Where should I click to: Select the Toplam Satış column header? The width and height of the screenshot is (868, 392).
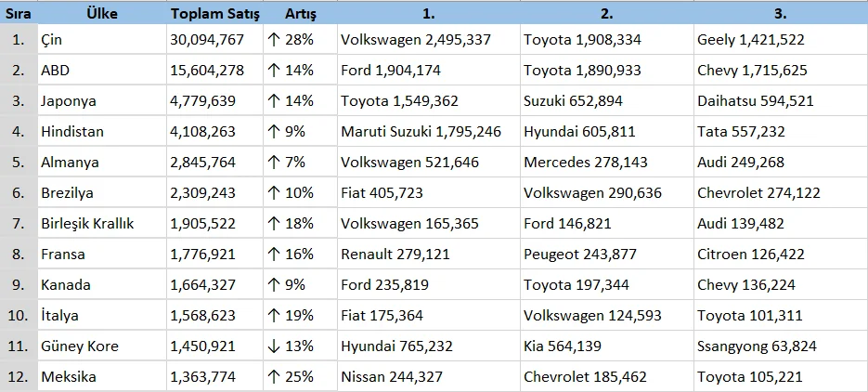pos(214,14)
